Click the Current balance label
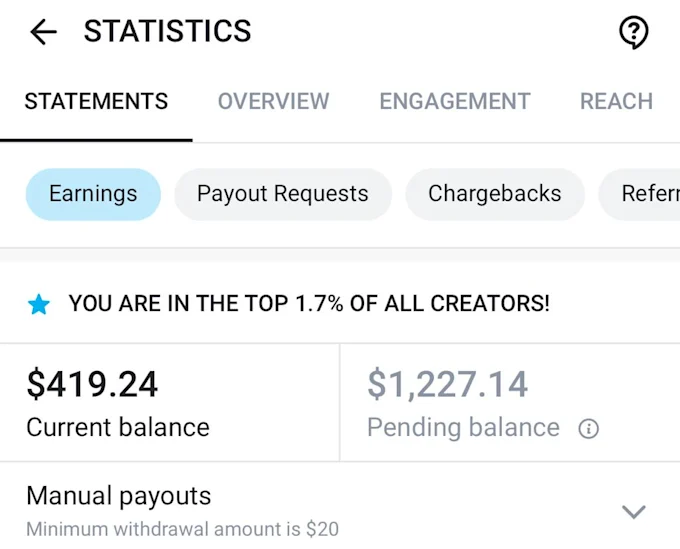Viewport: 680px width, 549px height. click(118, 428)
